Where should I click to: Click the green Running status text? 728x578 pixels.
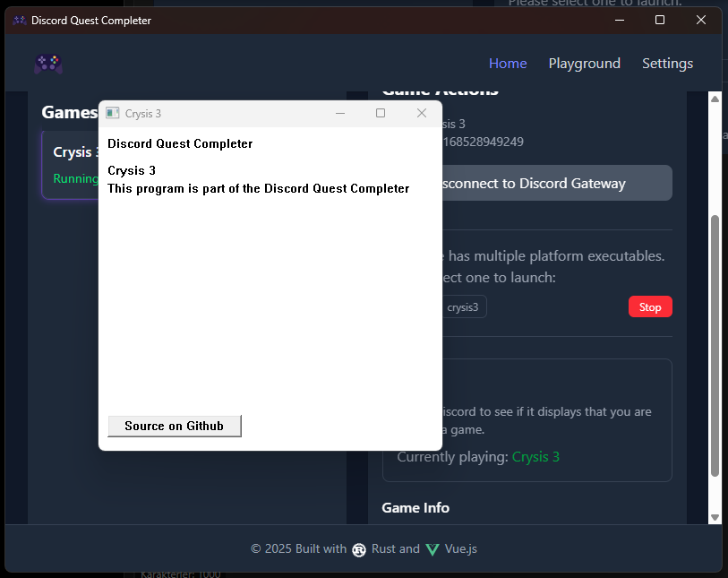pos(76,178)
